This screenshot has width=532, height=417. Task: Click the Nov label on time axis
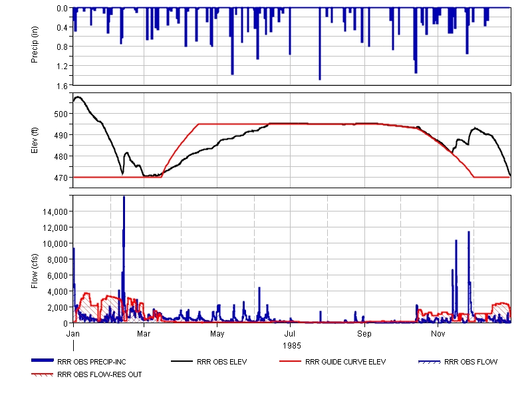click(x=438, y=334)
